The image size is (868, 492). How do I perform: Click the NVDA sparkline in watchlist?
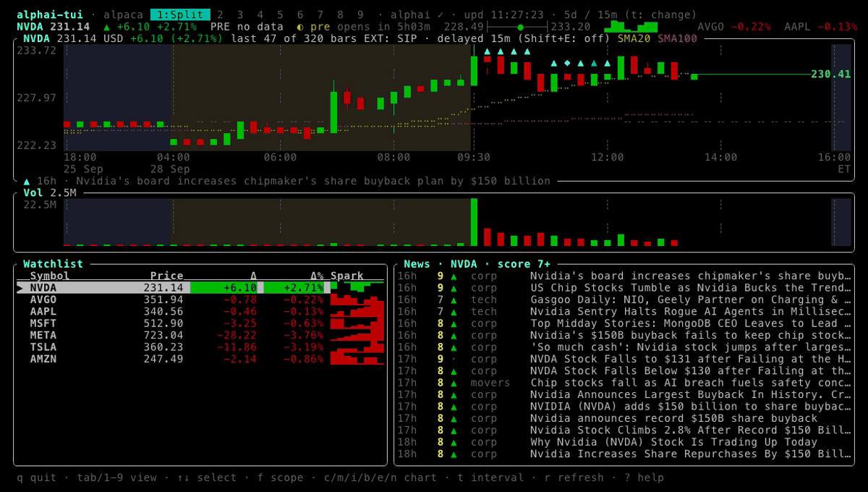click(357, 287)
